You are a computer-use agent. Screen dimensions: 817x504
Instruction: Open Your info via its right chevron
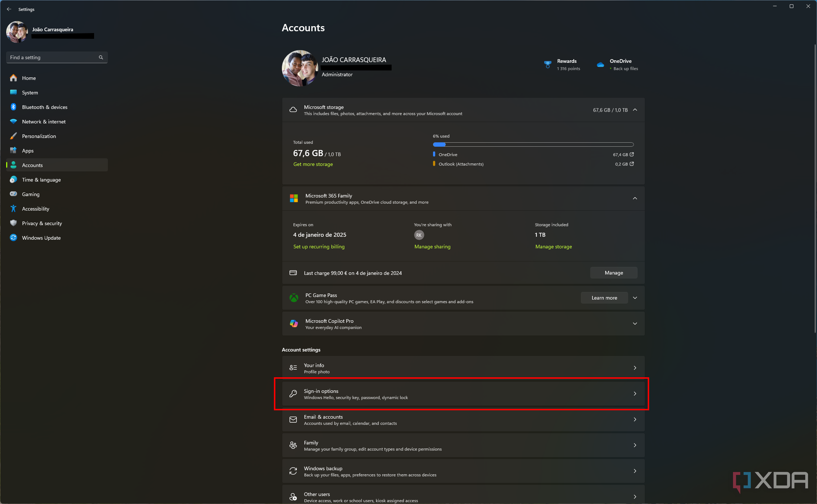tap(635, 368)
